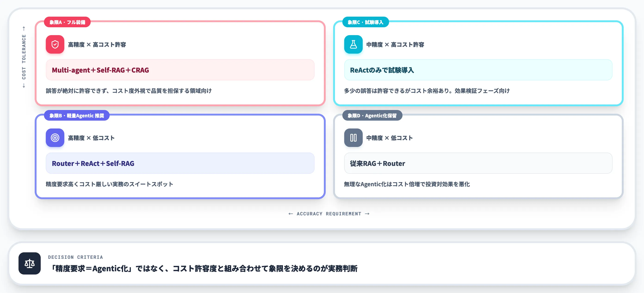Screen dimensions: 644x293
Task: Click the Router＋ReAct＋Self-RAG box
Action: tap(180, 163)
